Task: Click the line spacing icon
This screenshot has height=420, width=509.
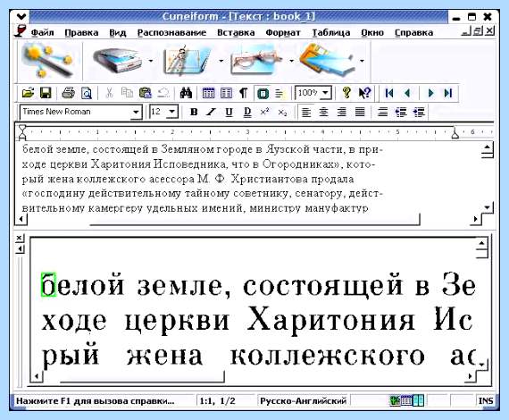Action: [383, 112]
